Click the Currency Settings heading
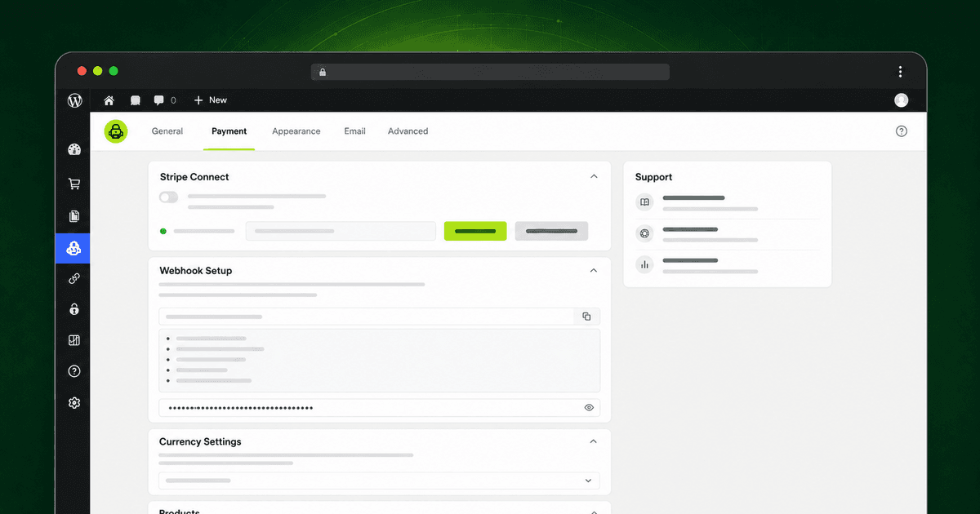 [200, 441]
